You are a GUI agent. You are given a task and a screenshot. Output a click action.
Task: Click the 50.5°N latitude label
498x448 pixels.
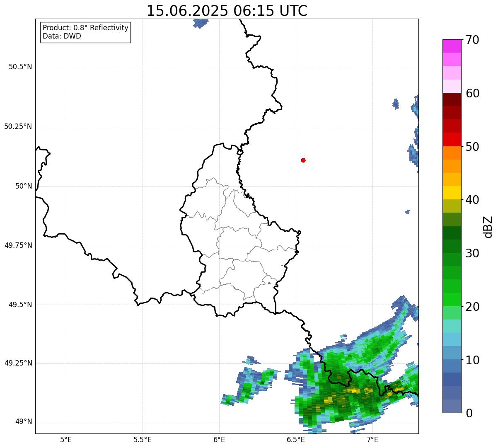pyautogui.click(x=20, y=67)
